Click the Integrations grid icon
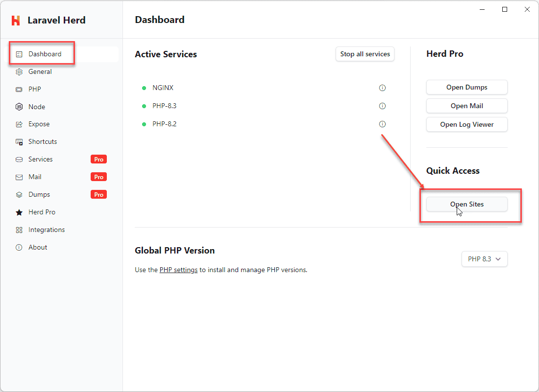The image size is (539, 392). [19, 230]
